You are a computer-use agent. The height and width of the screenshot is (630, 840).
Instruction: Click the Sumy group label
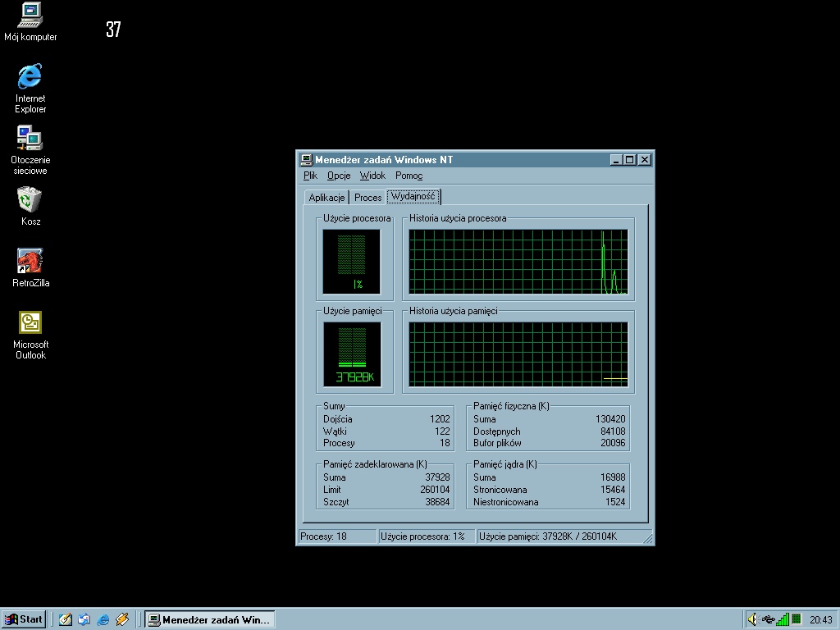click(x=335, y=406)
